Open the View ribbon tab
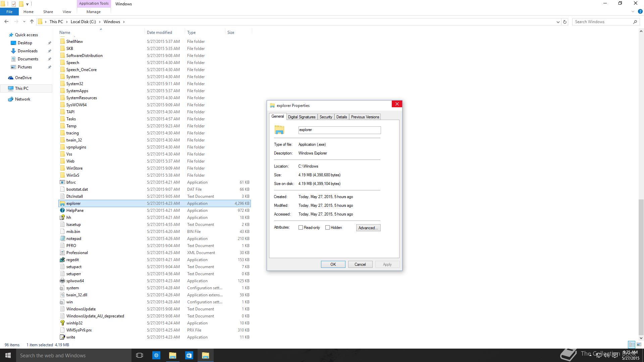This screenshot has width=644, height=362. 67,11
